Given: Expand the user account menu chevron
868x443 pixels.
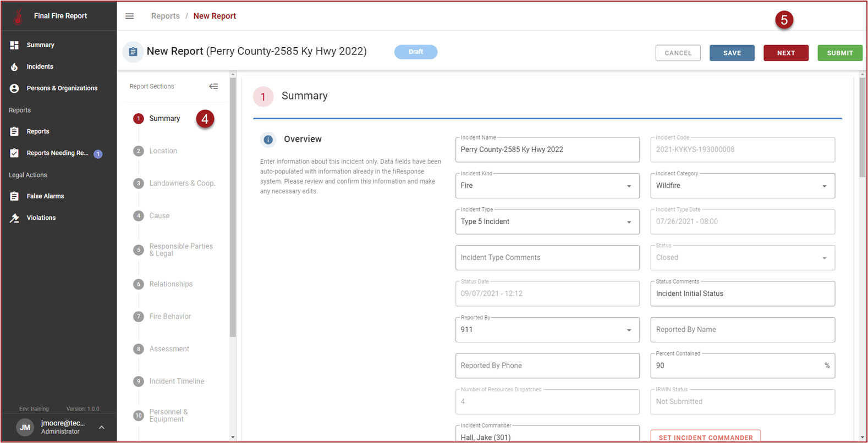Looking at the screenshot, I should (102, 427).
